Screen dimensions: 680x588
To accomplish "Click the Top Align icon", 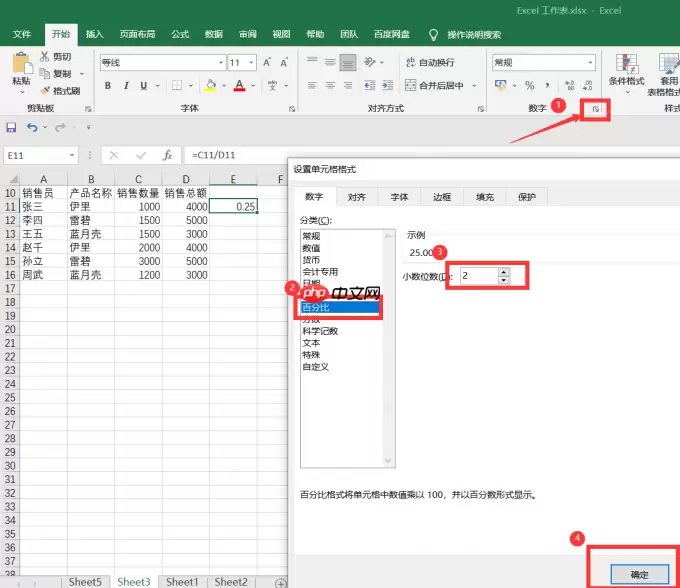I will [x=312, y=62].
